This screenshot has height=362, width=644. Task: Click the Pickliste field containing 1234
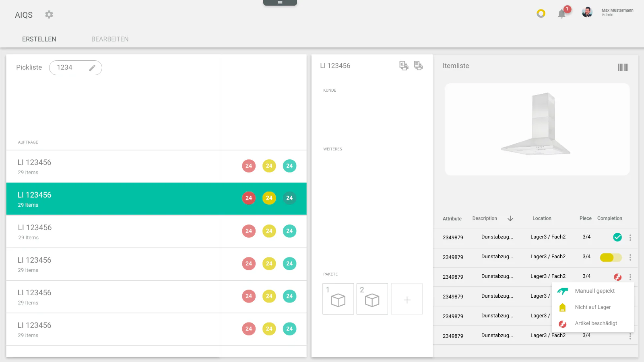tap(76, 68)
